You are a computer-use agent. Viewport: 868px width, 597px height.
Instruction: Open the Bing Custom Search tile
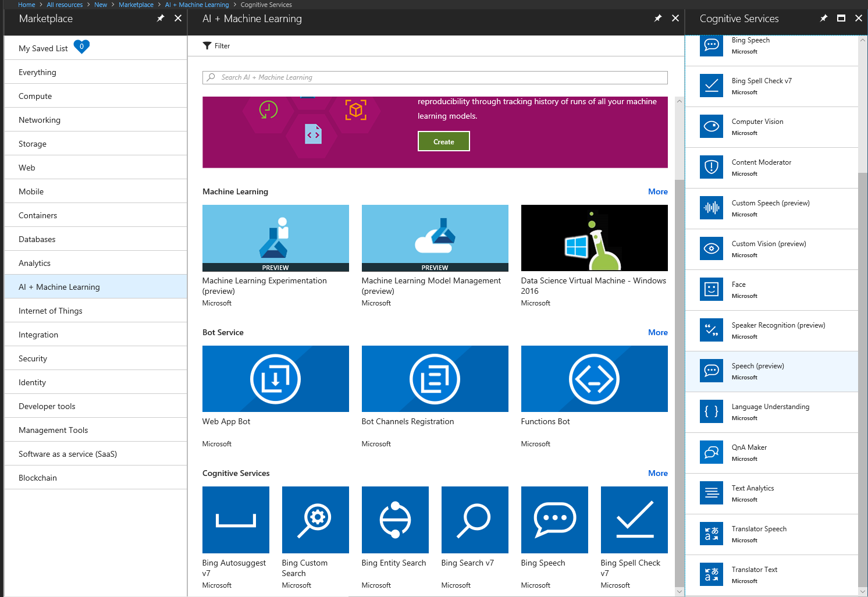(x=315, y=520)
